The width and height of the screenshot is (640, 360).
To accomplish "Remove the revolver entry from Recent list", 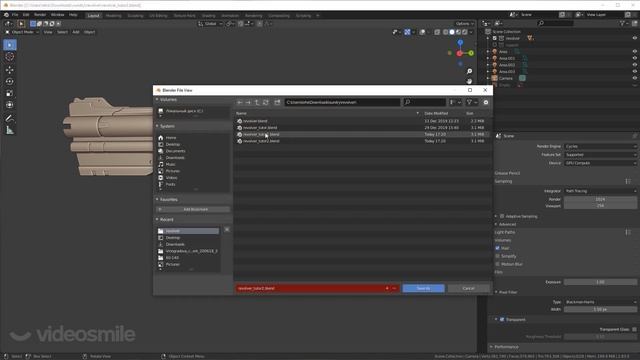I will tap(227, 230).
